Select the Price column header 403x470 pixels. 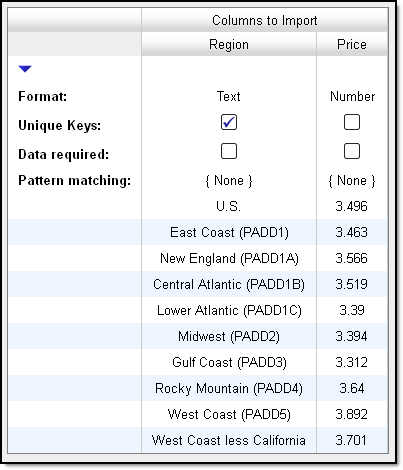tap(352, 44)
